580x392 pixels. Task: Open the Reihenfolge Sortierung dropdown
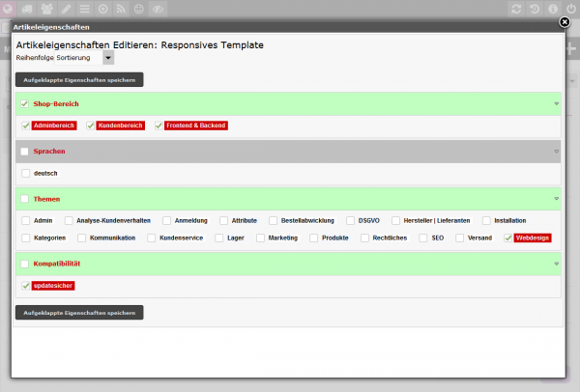click(x=108, y=58)
